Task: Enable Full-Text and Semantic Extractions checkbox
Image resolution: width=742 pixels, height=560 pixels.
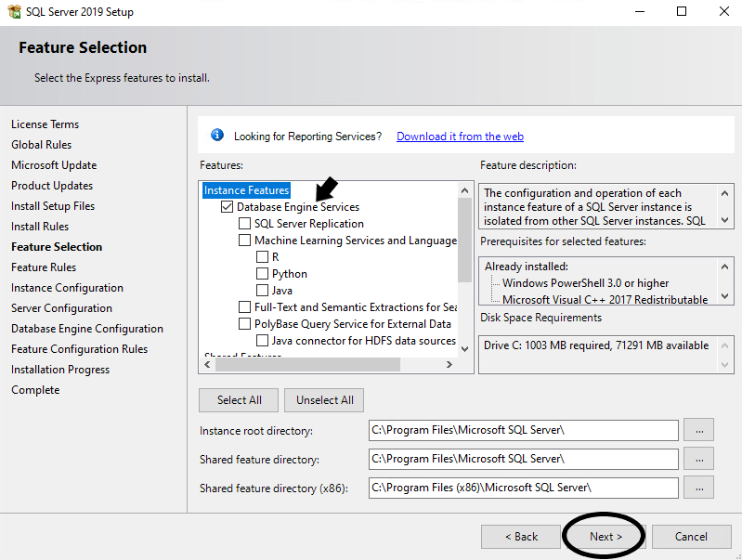Action: 244,306
